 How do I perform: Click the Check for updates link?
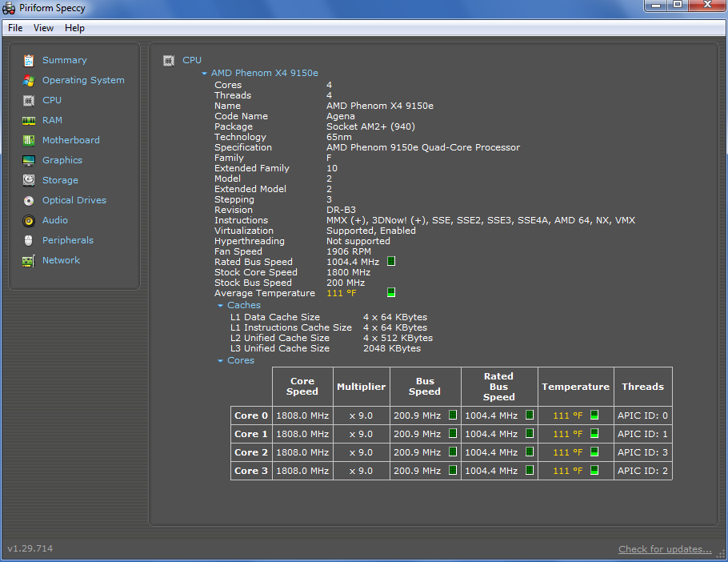(x=665, y=549)
